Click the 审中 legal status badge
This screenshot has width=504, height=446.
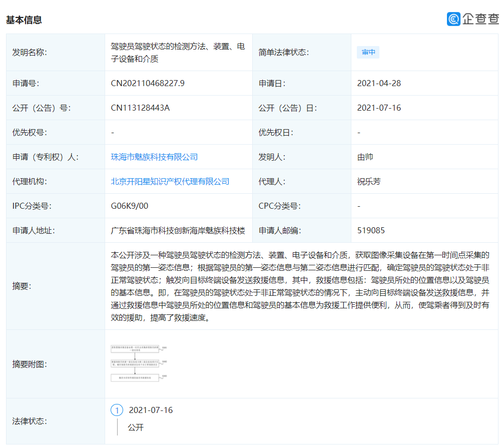368,53
